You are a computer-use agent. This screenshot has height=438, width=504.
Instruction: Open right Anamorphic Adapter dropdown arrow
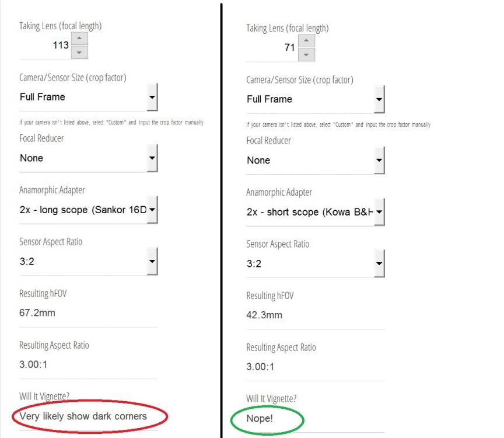click(x=379, y=212)
